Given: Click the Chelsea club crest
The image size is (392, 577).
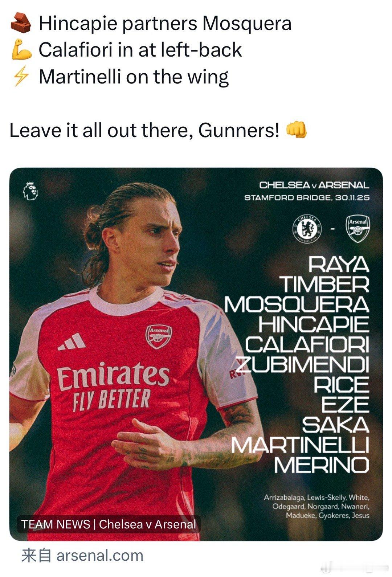Looking at the screenshot, I should tap(307, 229).
